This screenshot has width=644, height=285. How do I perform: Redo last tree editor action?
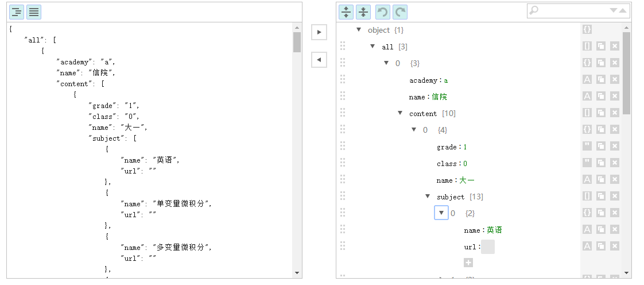pyautogui.click(x=400, y=12)
